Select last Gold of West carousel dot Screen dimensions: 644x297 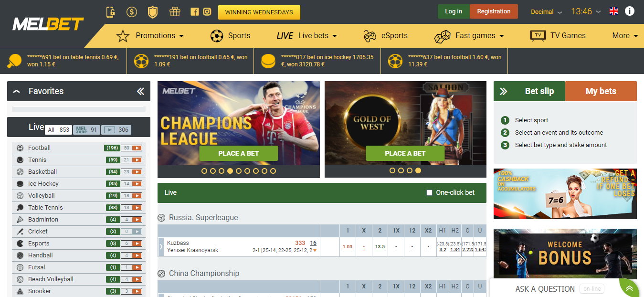point(418,170)
